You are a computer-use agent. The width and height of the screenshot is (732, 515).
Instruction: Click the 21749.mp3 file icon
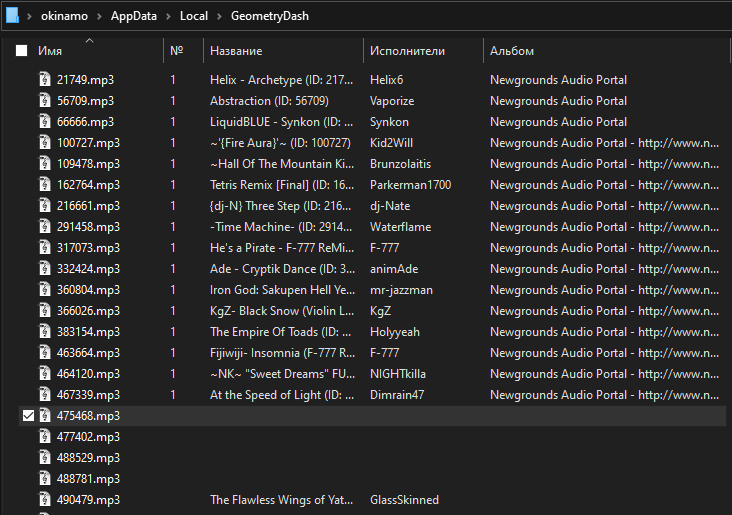click(x=45, y=79)
